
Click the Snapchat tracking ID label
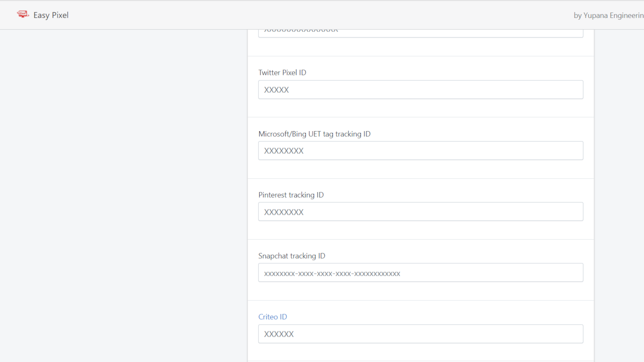point(292,255)
